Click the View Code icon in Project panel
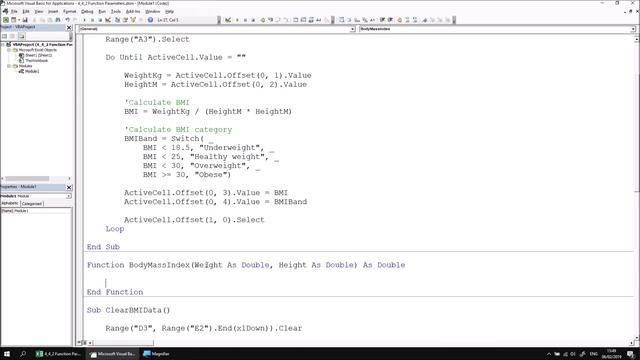640x360 pixels. coord(4,36)
